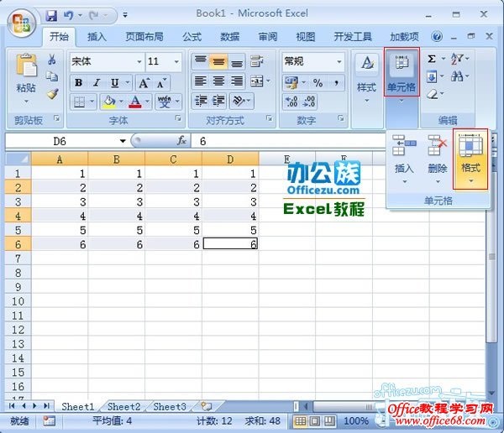504x433 pixels.
Task: Select row header 7
Action: click(18, 258)
